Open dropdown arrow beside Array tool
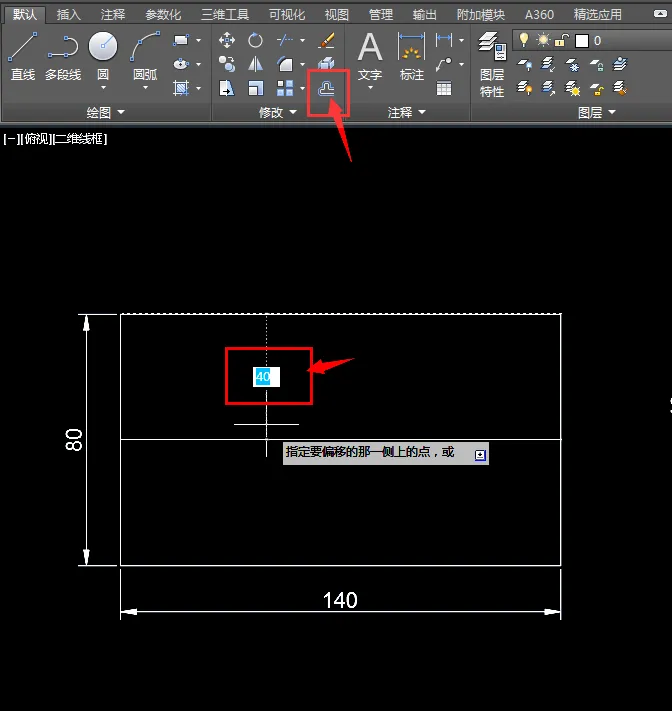Screen dimensions: 672x711 tap(302, 88)
